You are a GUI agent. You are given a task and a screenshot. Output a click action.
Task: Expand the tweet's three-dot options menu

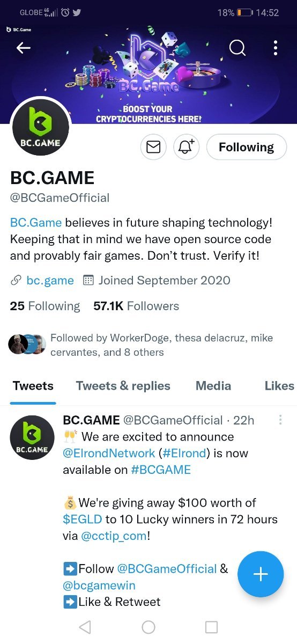coord(280,420)
